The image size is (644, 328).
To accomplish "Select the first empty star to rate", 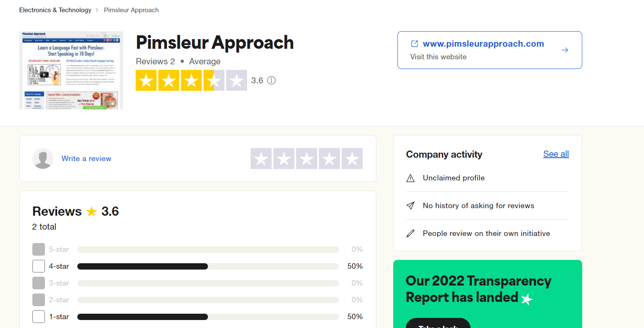I will coord(261,159).
